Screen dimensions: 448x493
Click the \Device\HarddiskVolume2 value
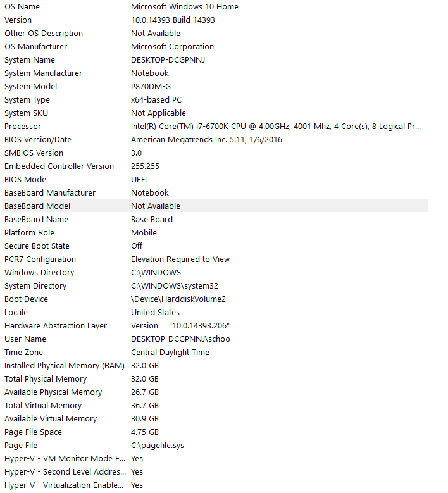coord(178,299)
